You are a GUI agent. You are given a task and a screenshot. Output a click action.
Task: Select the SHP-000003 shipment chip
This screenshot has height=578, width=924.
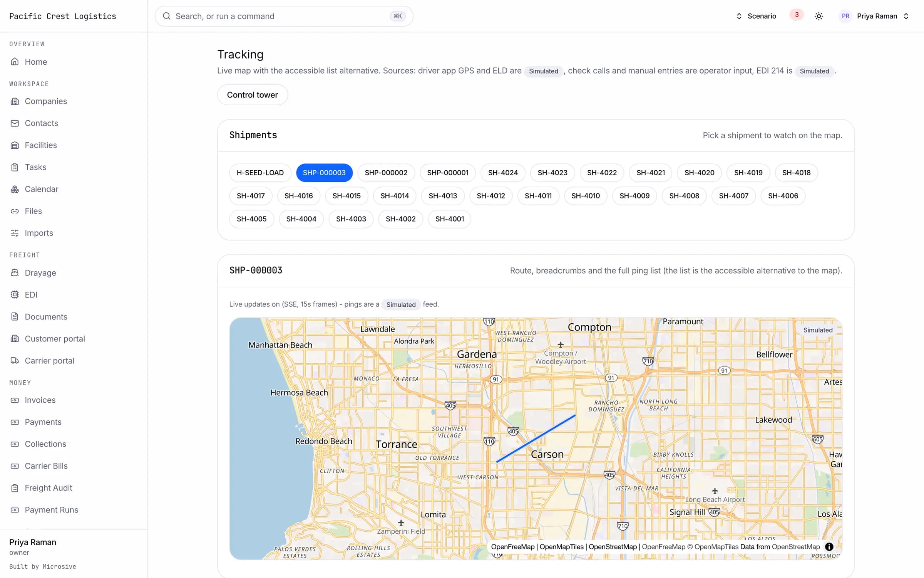(324, 173)
